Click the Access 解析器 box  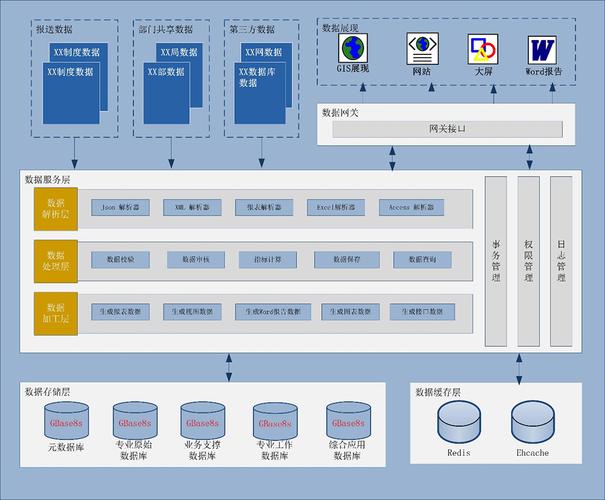point(411,208)
